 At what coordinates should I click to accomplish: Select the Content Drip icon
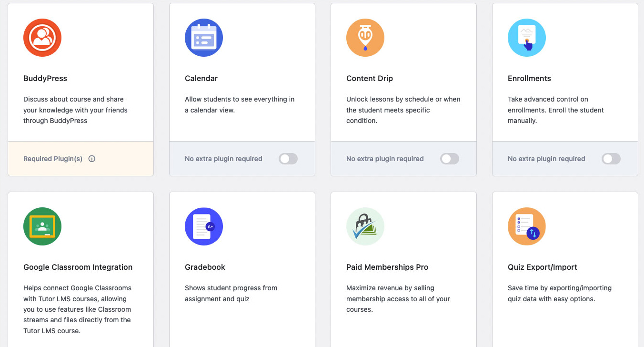(x=365, y=38)
